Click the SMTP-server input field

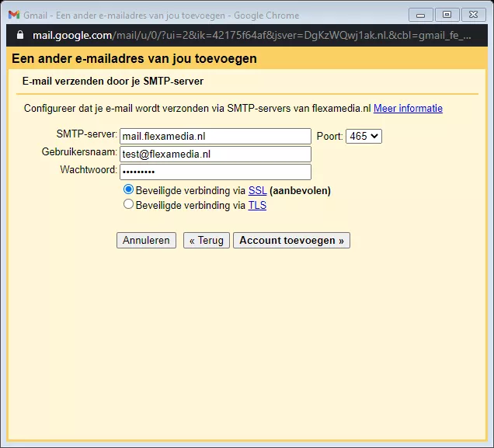tap(215, 137)
